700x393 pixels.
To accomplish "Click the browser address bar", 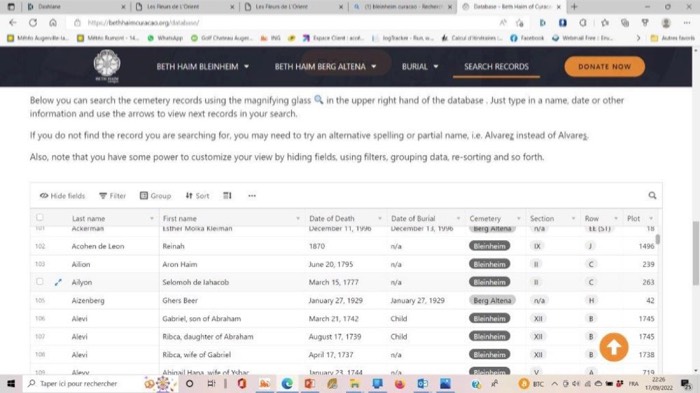I will [x=286, y=22].
